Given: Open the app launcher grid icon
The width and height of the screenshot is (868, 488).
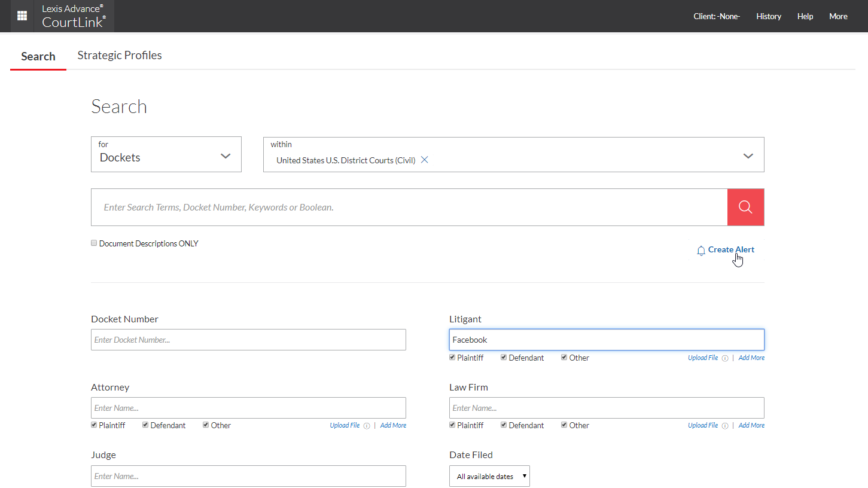Looking at the screenshot, I should coord(22,16).
